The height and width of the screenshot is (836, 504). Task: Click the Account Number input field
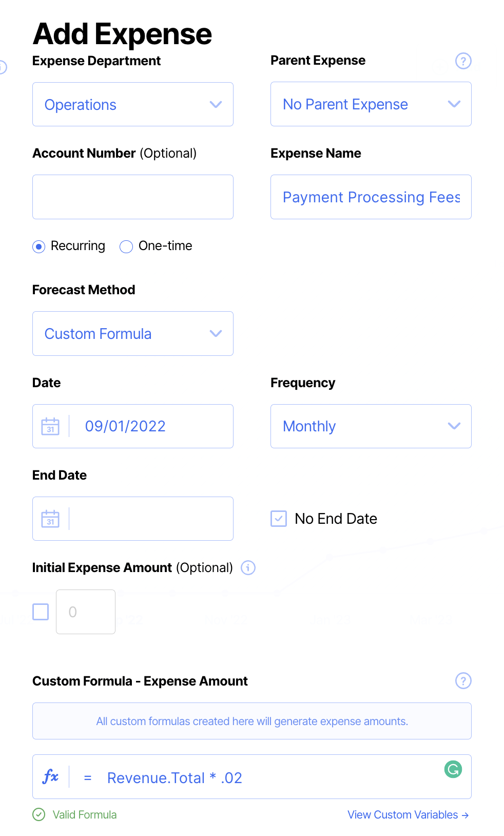click(x=132, y=197)
